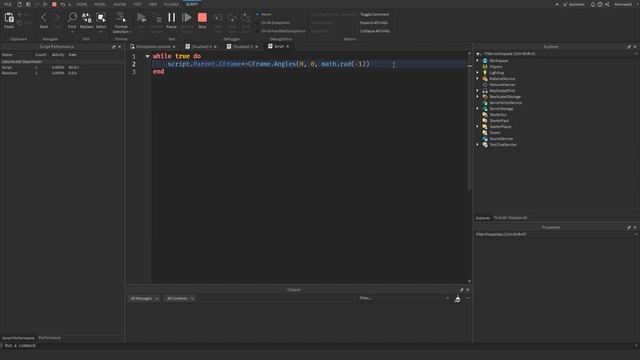Click the ReplicatedStorage icon in Explorer
The height and width of the screenshot is (360, 640).
click(485, 97)
